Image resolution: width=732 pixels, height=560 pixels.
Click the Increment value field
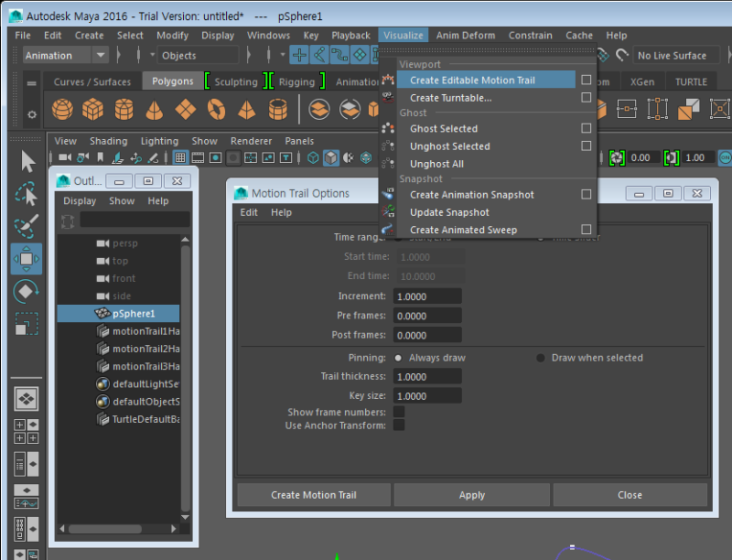pyautogui.click(x=427, y=296)
